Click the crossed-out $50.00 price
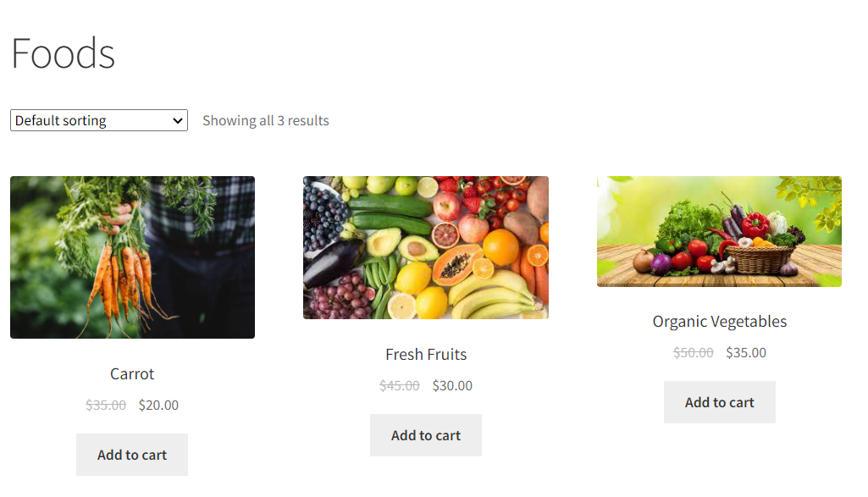The height and width of the screenshot is (497, 868). [x=693, y=352]
